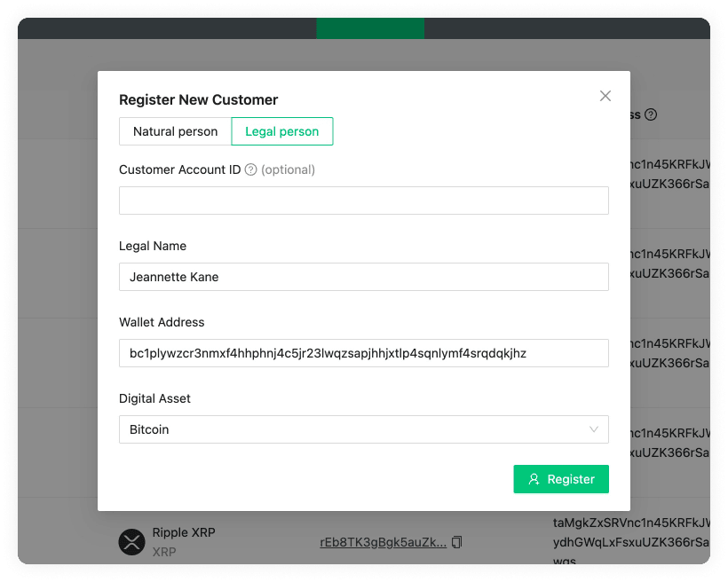Click the Register button
The width and height of the screenshot is (728, 582).
pos(561,479)
